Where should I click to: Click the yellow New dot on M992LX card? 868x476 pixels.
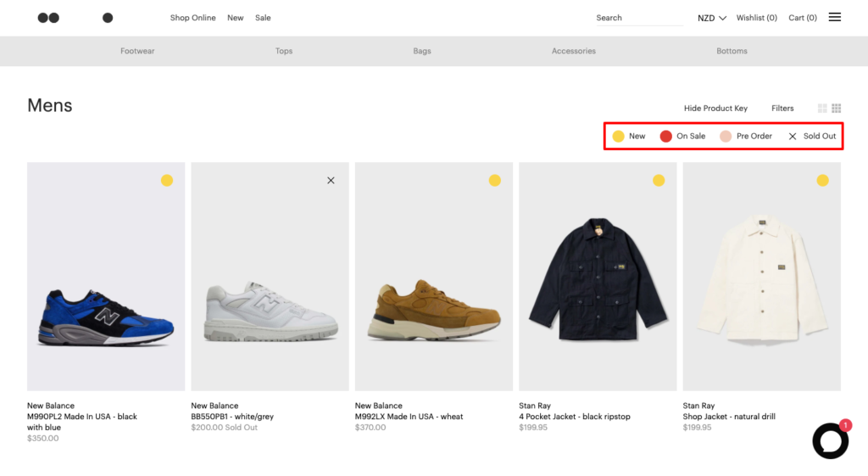[x=495, y=180]
